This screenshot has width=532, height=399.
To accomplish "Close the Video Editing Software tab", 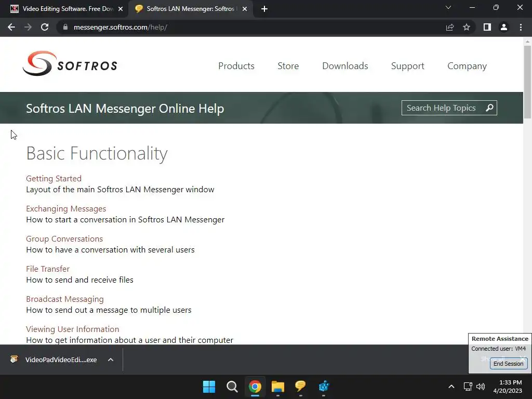I will [121, 9].
